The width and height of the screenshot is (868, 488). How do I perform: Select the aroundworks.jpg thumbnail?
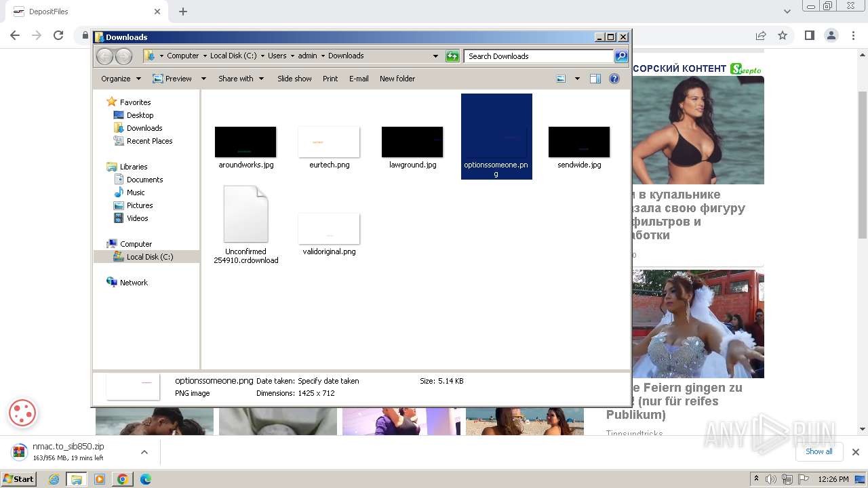(245, 142)
